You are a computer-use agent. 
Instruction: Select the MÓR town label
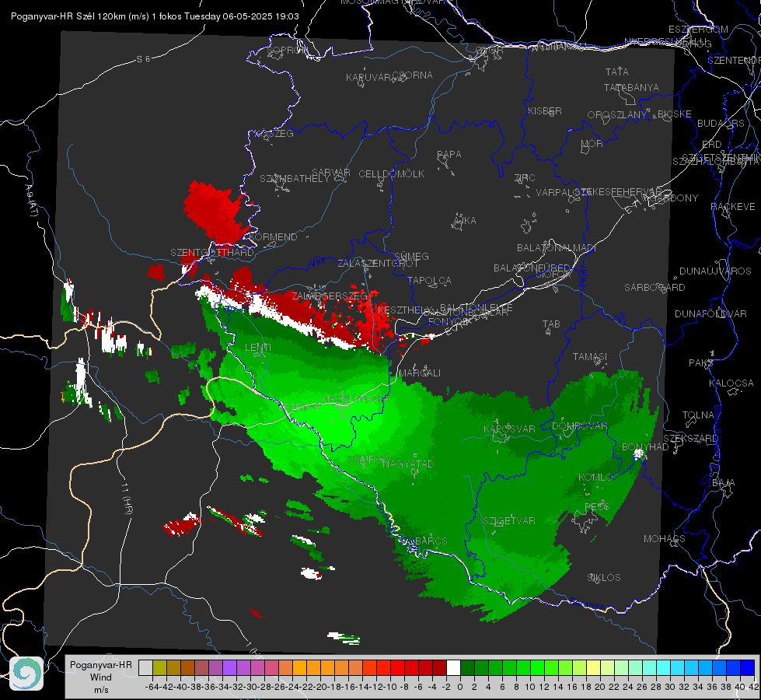click(592, 143)
